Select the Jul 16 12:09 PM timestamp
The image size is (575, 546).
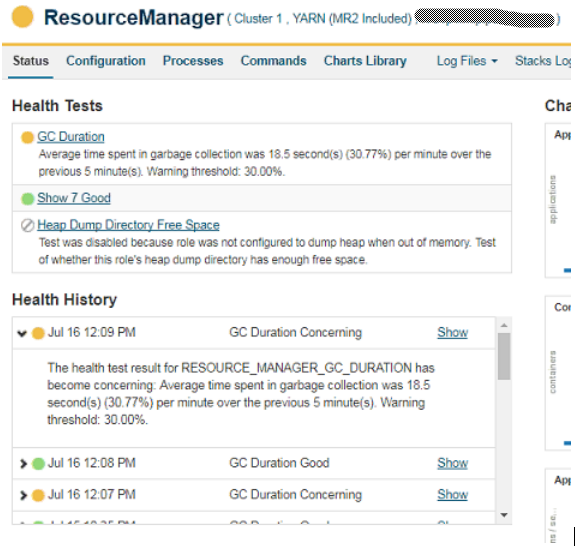coord(92,333)
